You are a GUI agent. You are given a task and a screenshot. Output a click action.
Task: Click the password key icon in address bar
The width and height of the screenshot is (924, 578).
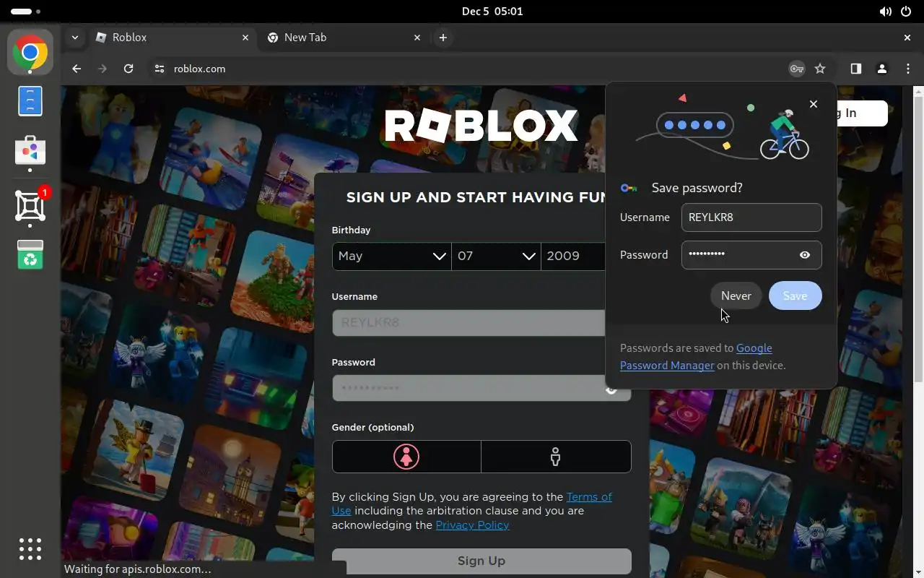click(796, 69)
